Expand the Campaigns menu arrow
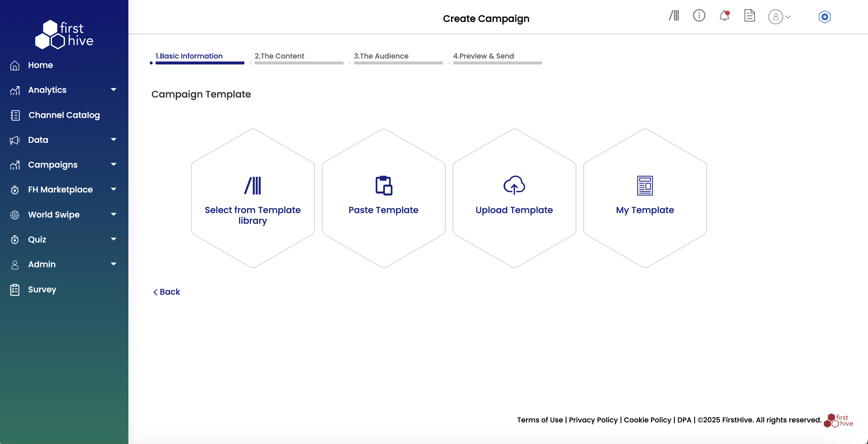This screenshot has height=444, width=868. tap(114, 164)
